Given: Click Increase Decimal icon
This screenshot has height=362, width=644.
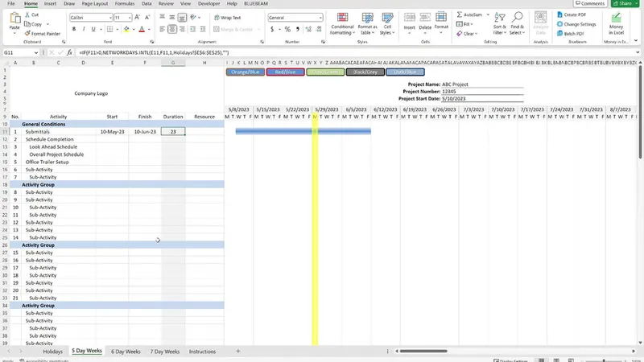Looking at the screenshot, I should point(308,29).
